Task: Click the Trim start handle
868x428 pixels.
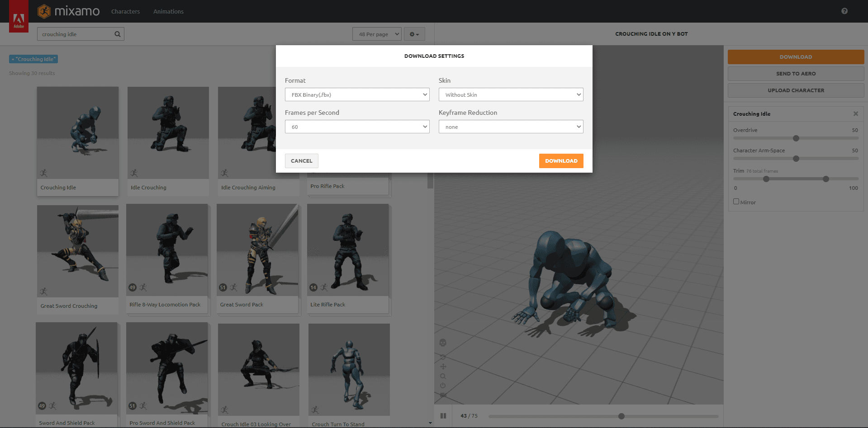Action: (766, 179)
